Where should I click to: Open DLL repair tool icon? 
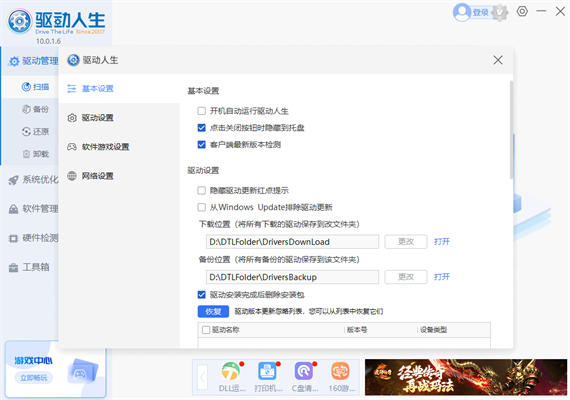click(231, 372)
